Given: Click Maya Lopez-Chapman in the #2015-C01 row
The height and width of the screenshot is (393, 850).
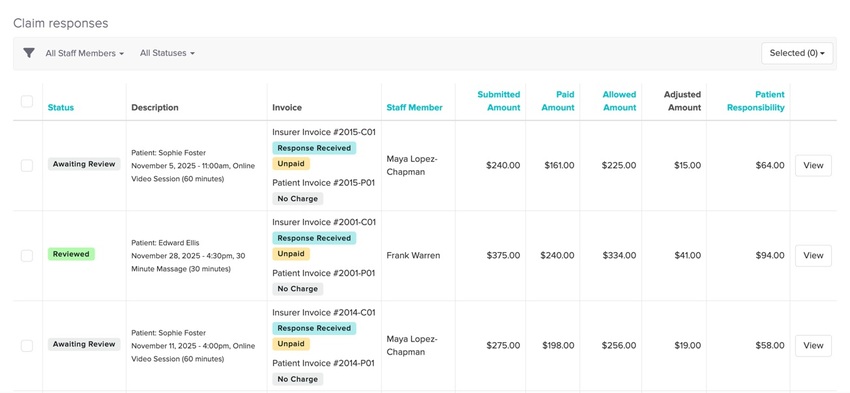Looking at the screenshot, I should (412, 165).
